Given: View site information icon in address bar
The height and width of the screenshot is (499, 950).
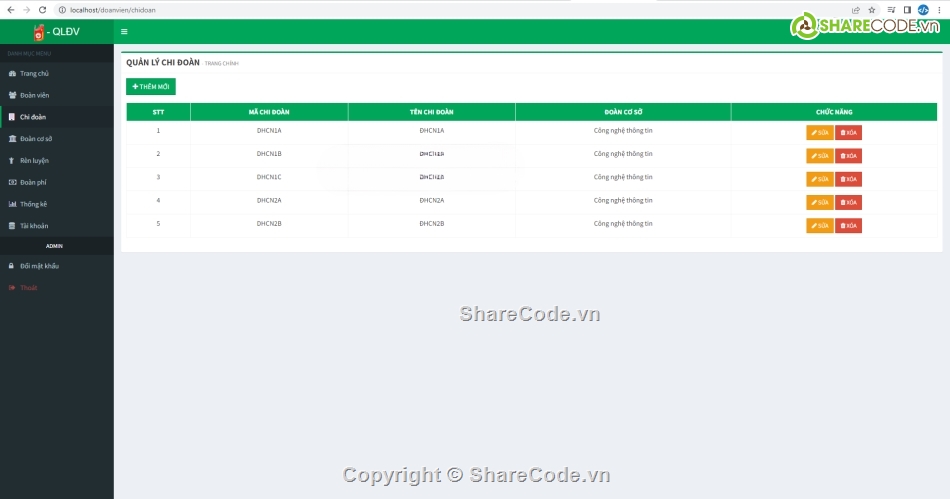Looking at the screenshot, I should click(x=62, y=10).
